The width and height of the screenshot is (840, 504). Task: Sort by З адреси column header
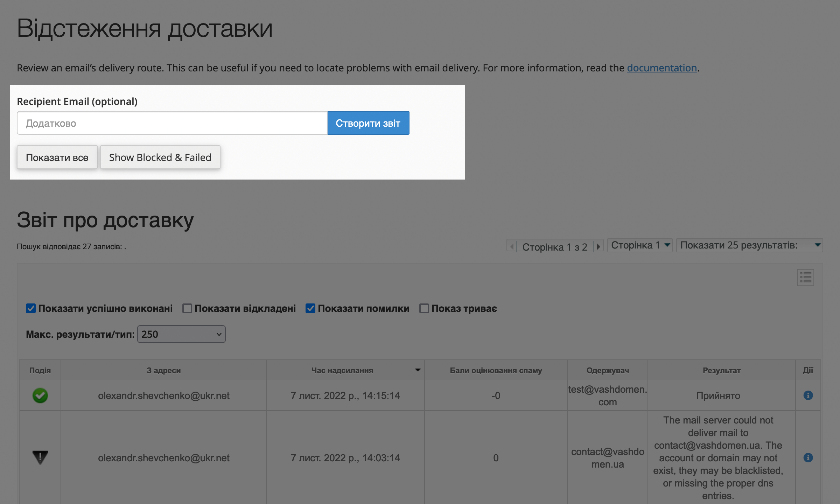pyautogui.click(x=164, y=370)
